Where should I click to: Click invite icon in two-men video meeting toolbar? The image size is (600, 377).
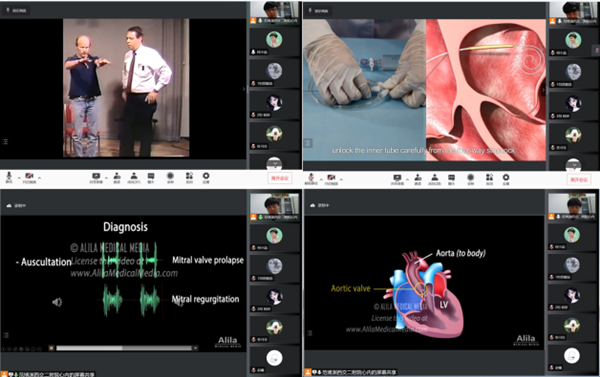click(x=117, y=177)
